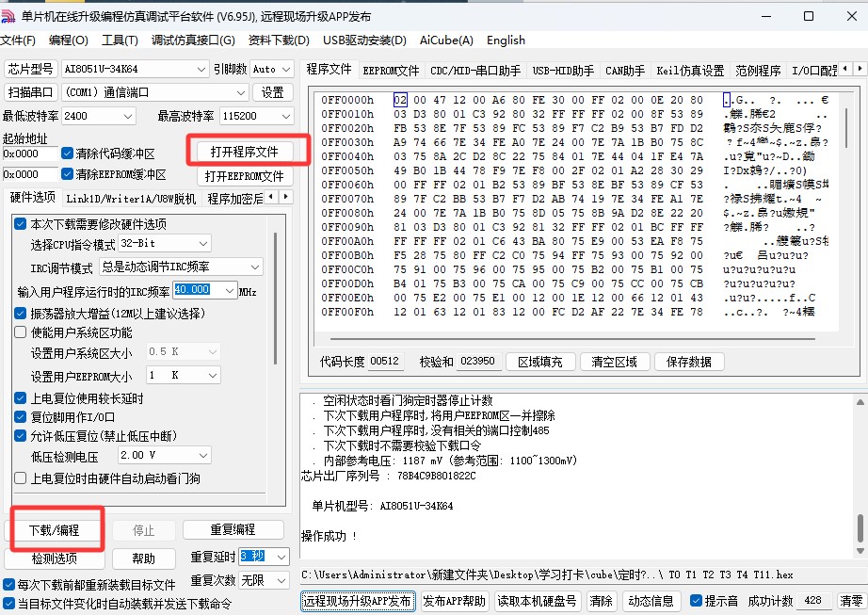Enable 使能用户系统区功能 checkbox

pos(21,332)
